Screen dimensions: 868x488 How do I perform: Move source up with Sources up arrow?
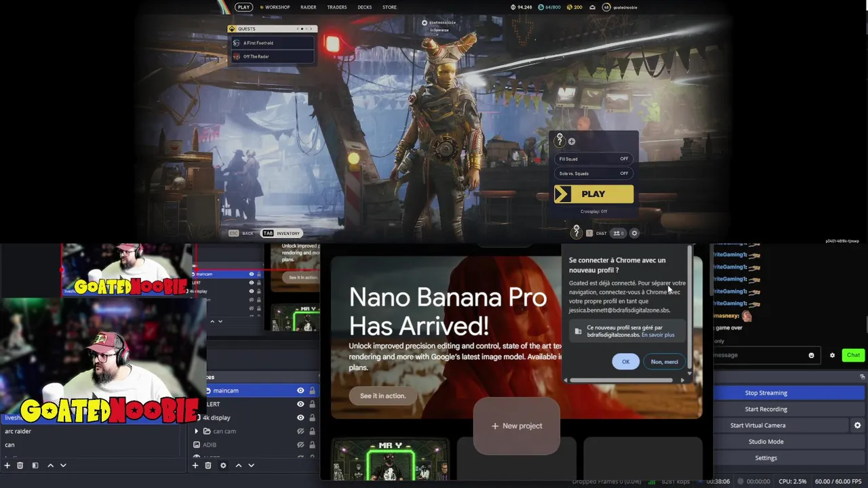pyautogui.click(x=238, y=466)
